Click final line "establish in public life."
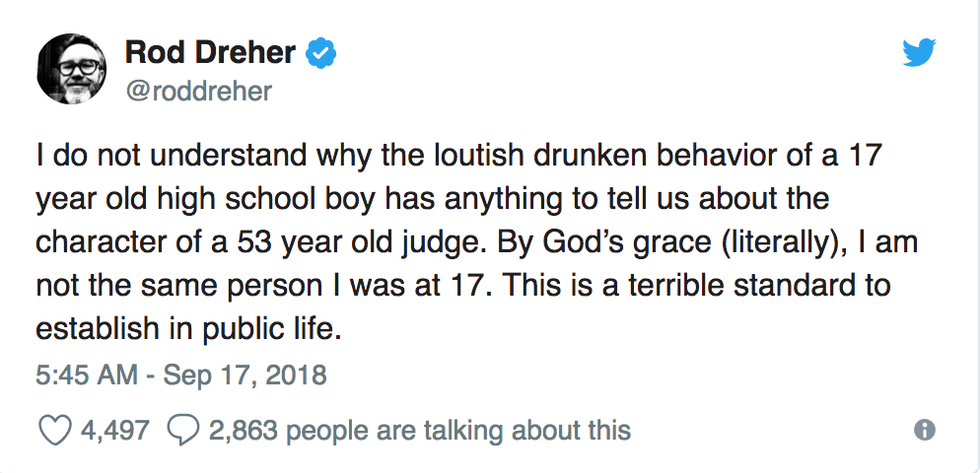The height and width of the screenshot is (473, 980). pos(188,328)
